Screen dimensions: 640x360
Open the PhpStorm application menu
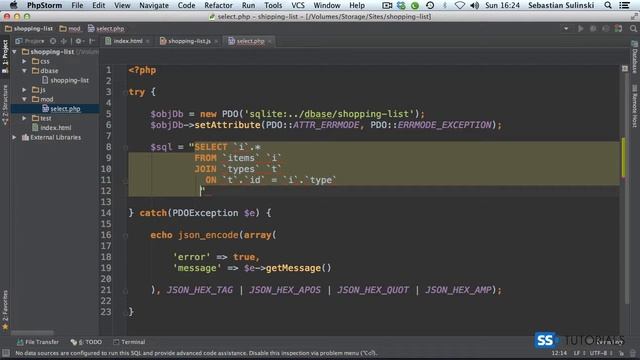44,5
